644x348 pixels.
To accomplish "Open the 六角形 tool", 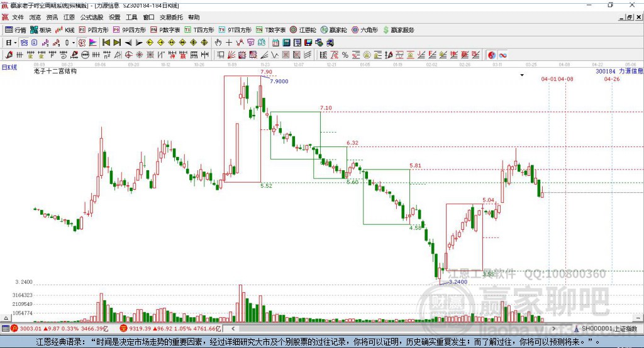I will [x=365, y=30].
